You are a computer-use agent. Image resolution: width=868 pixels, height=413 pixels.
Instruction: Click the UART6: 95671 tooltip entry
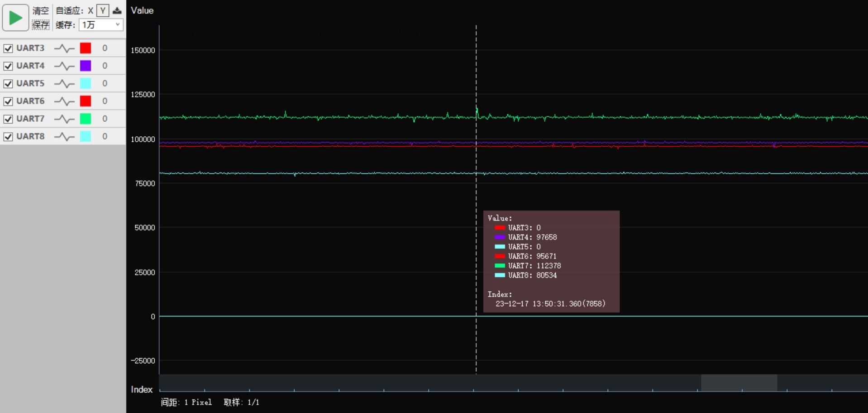click(x=526, y=256)
